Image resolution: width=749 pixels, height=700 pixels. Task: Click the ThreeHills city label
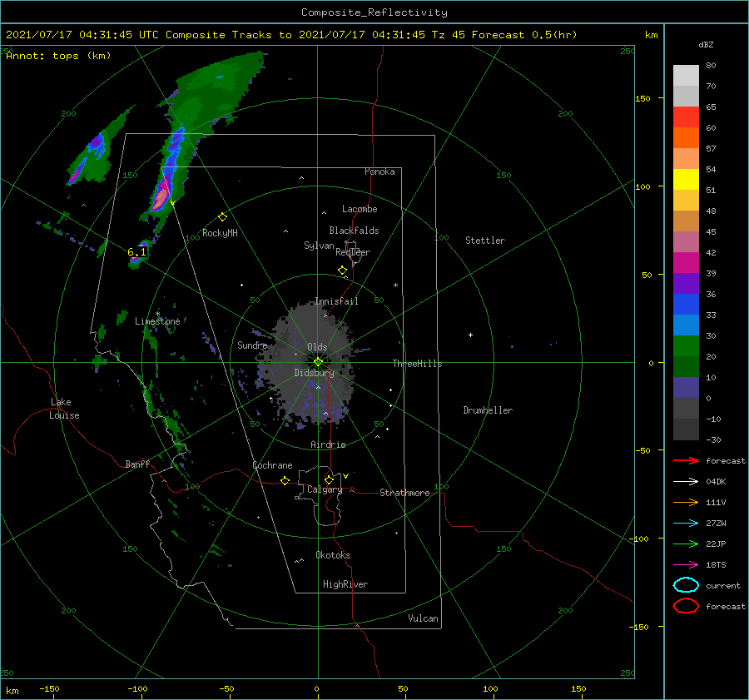click(x=417, y=364)
